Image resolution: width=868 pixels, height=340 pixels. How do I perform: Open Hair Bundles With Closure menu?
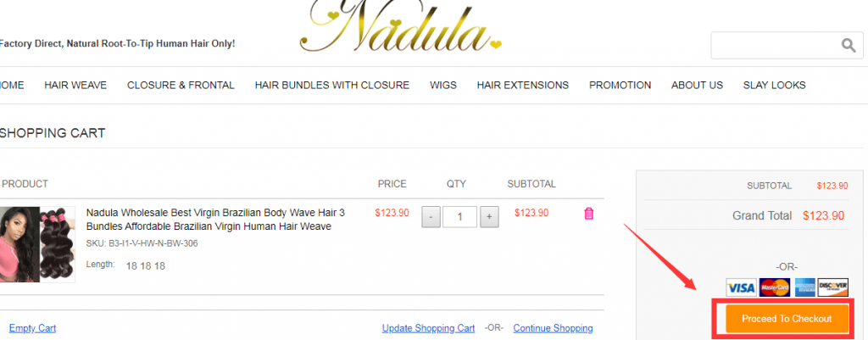coord(332,86)
